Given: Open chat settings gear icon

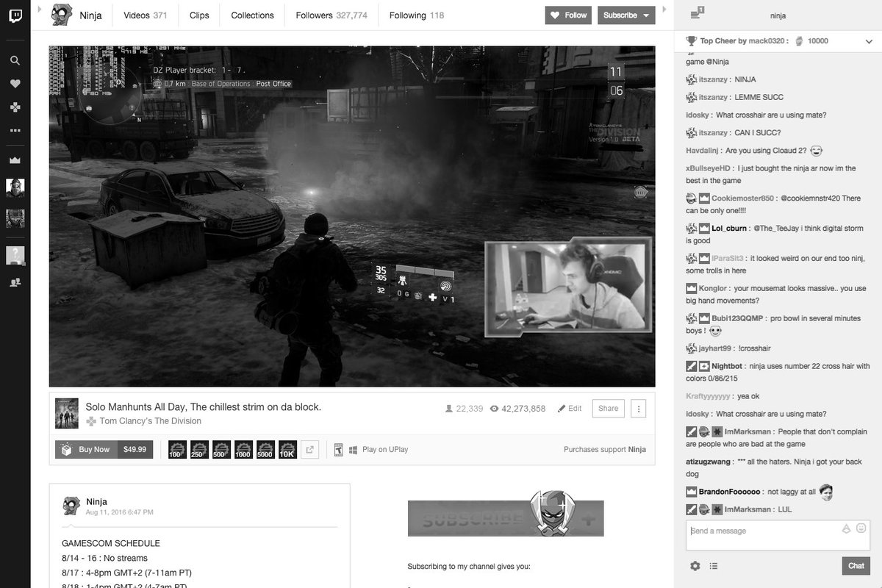Looking at the screenshot, I should [x=695, y=566].
